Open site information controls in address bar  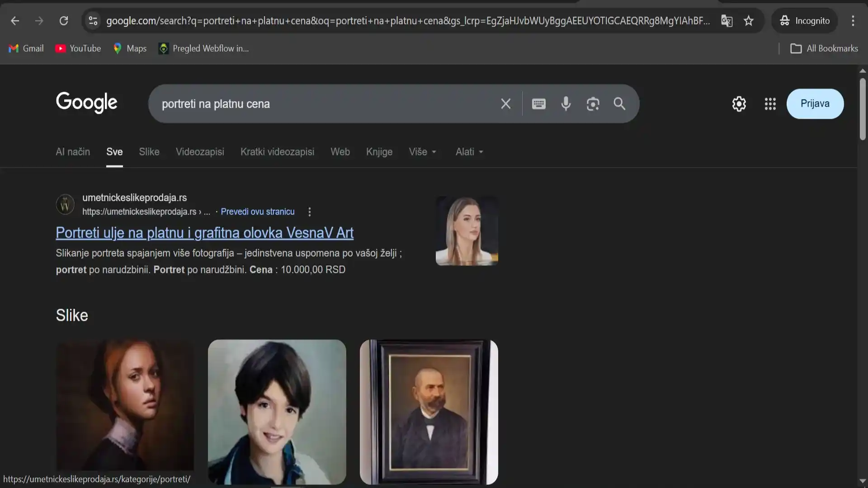coord(93,21)
